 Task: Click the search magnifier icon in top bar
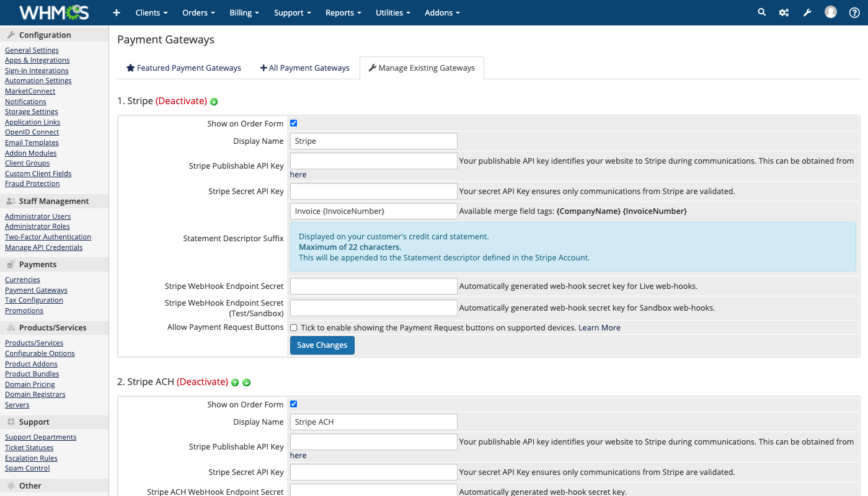click(761, 12)
